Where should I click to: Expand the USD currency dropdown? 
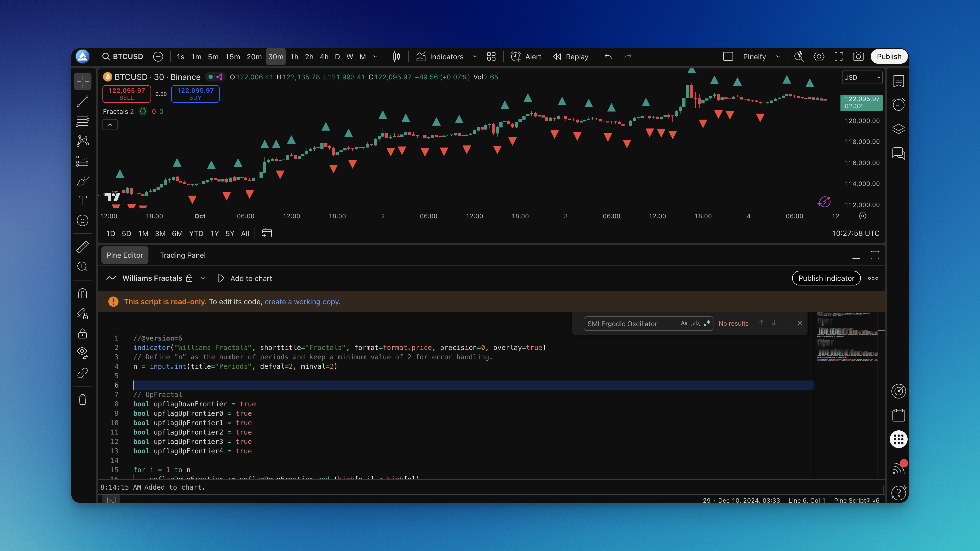(x=862, y=77)
